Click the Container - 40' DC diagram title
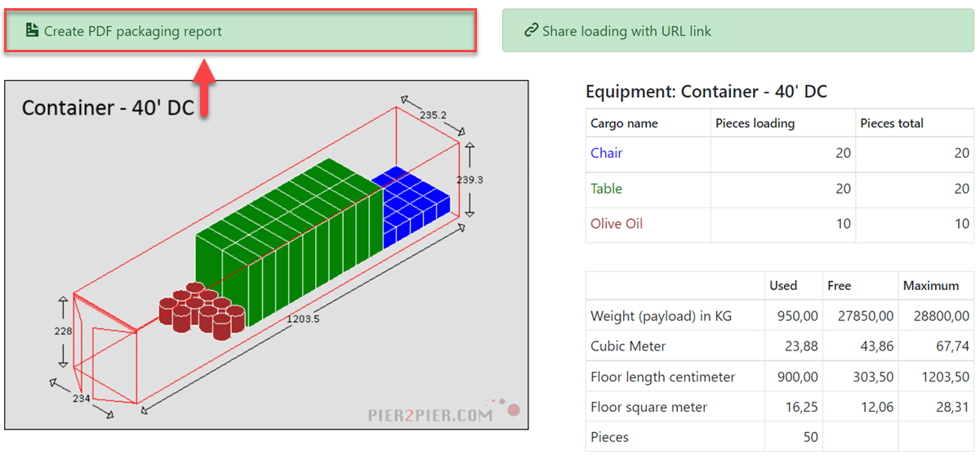The image size is (980, 460). pyautogui.click(x=108, y=108)
